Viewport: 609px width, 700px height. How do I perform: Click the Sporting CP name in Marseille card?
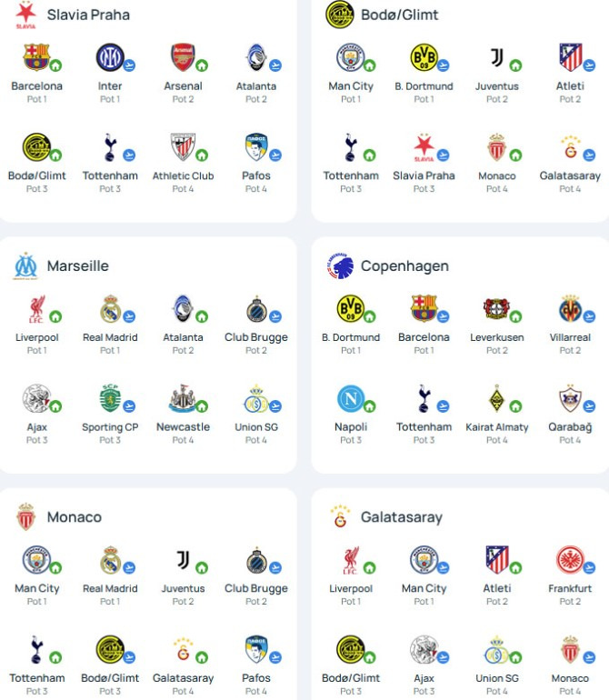pyautogui.click(x=110, y=427)
